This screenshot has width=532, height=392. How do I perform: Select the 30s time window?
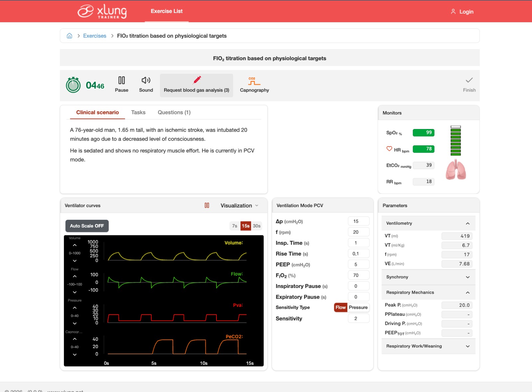tap(257, 226)
